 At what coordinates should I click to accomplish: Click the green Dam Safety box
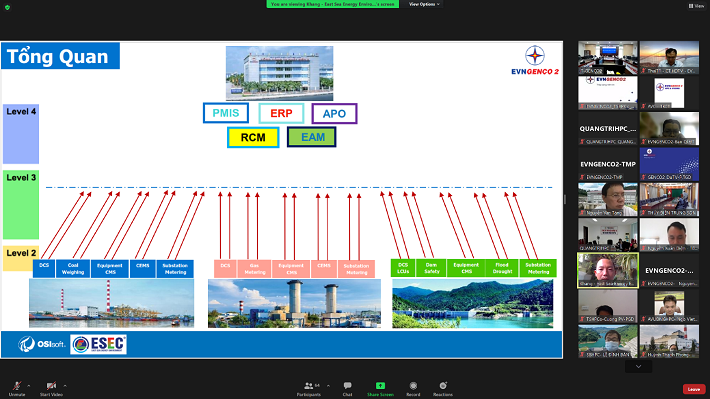[432, 268]
